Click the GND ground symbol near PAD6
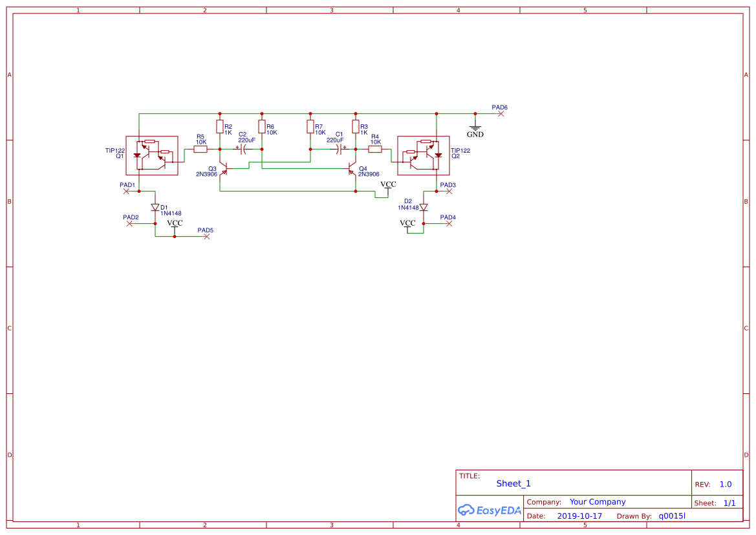The height and width of the screenshot is (535, 756). click(x=475, y=127)
